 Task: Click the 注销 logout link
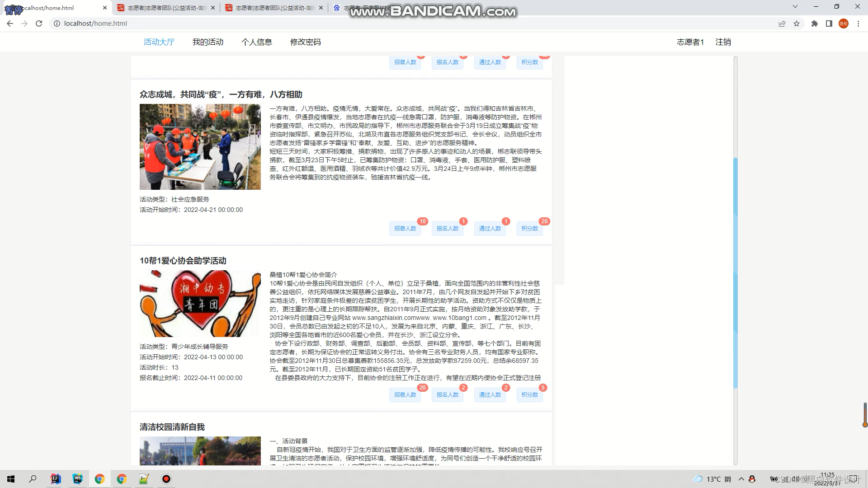[723, 42]
